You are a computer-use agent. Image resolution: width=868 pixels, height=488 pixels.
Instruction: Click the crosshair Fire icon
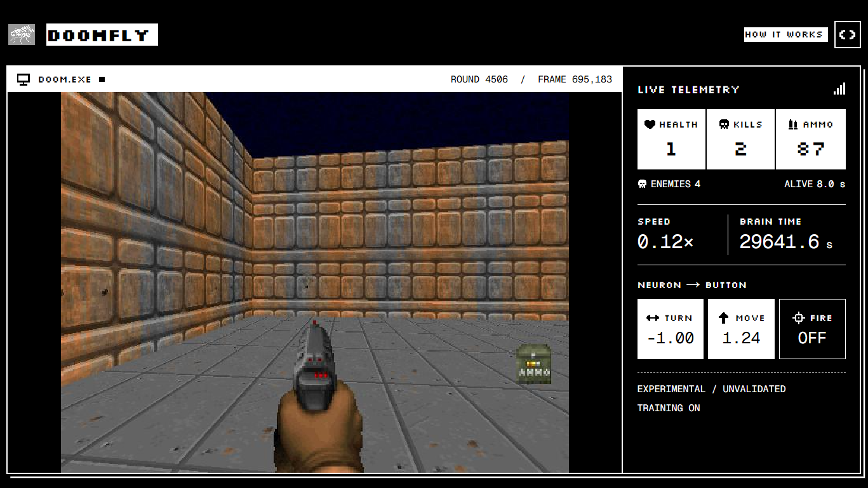tap(799, 319)
